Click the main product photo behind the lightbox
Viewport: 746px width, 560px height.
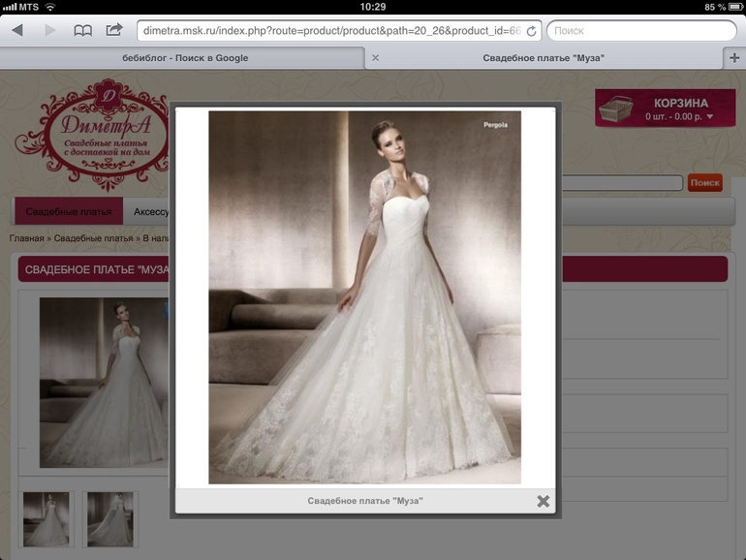coord(105,383)
